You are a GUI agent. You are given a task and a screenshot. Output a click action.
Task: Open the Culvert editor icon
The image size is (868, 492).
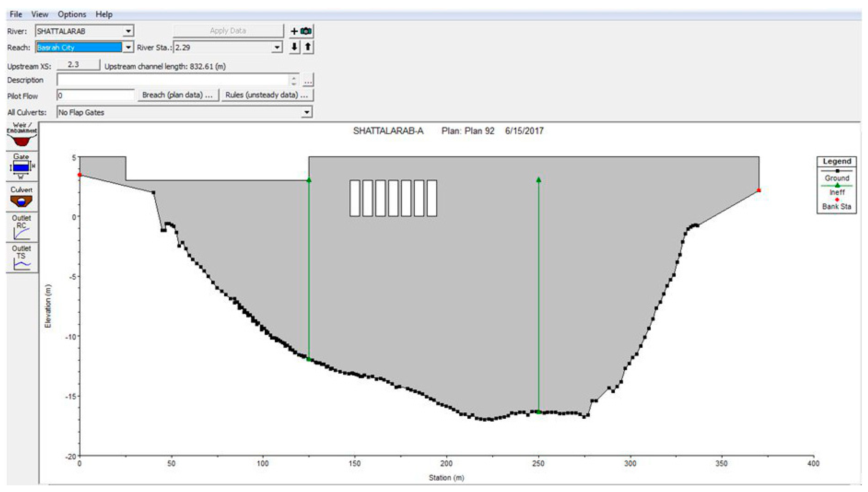22,197
